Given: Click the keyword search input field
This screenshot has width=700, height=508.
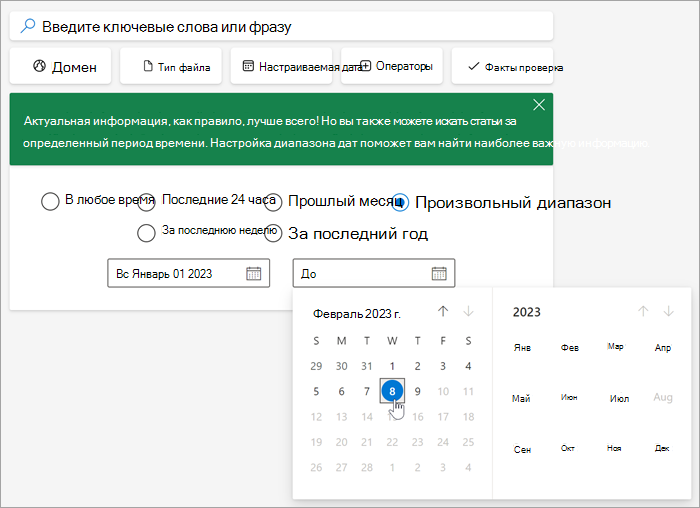Looking at the screenshot, I should [281, 26].
